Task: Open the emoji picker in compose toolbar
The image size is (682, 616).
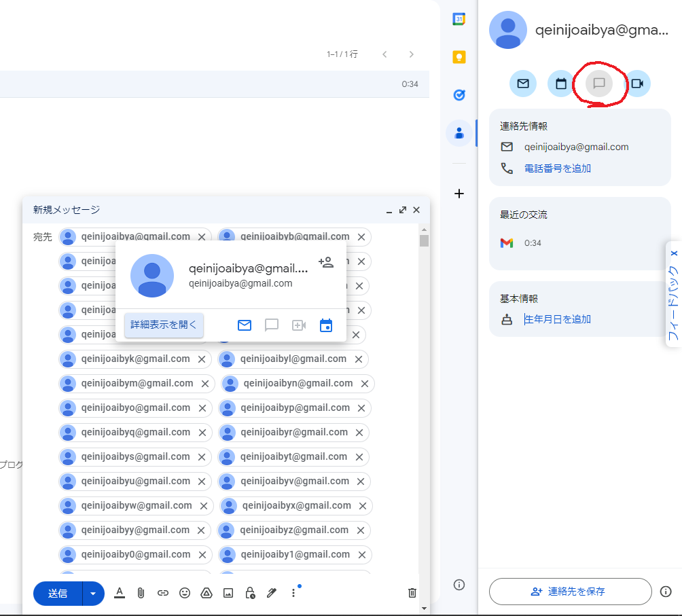Action: tap(185, 593)
